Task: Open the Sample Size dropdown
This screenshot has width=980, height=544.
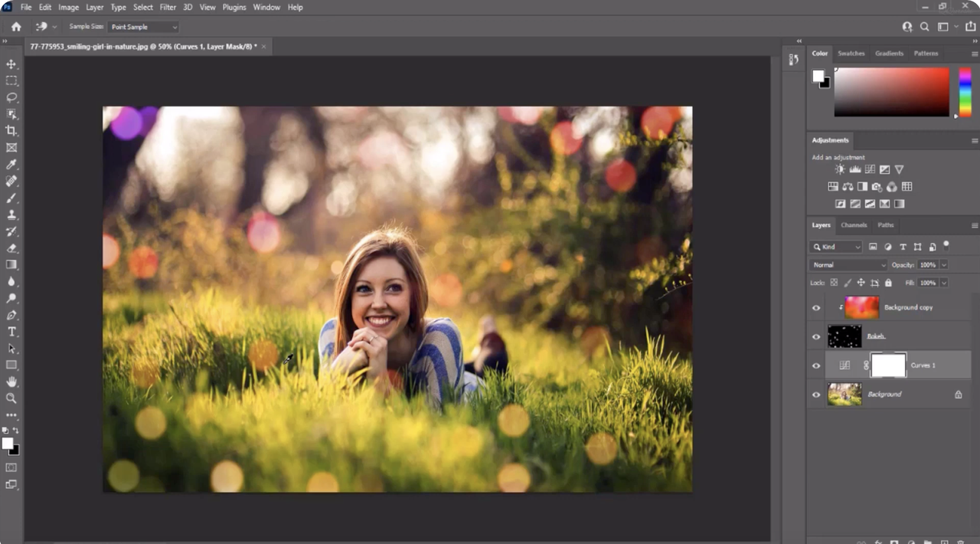Action: point(143,27)
